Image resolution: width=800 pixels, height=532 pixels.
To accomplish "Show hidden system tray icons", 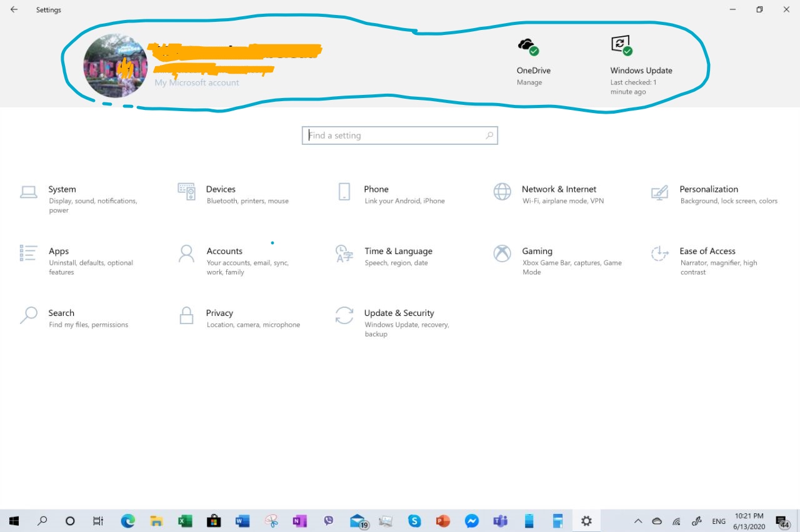I will (638, 521).
